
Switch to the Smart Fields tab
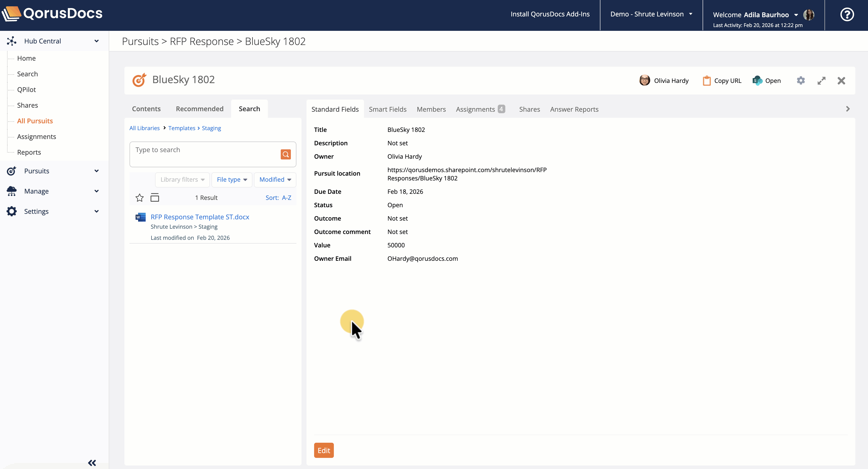(387, 109)
